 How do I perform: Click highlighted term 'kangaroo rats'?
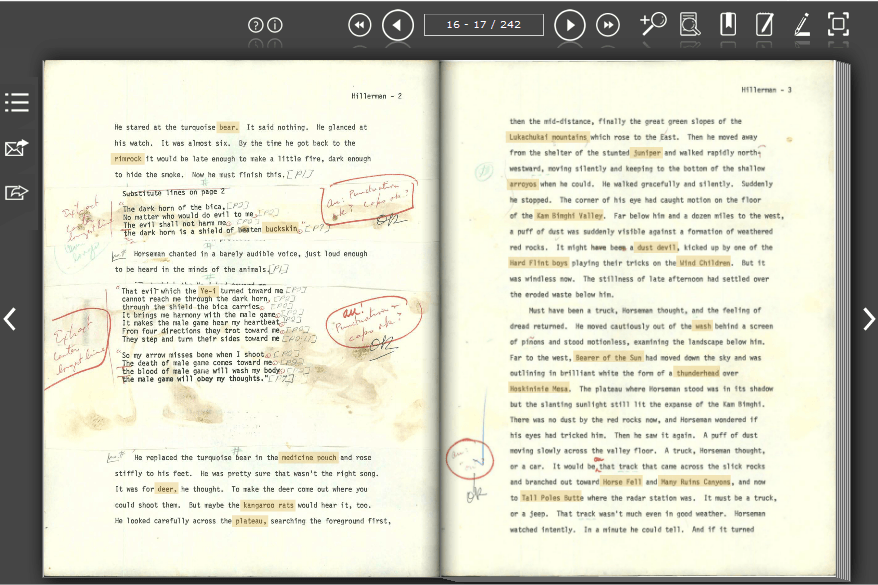click(268, 506)
